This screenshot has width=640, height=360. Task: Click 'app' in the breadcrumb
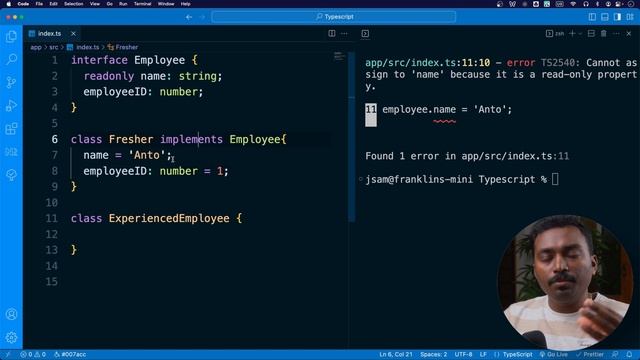(x=36, y=47)
